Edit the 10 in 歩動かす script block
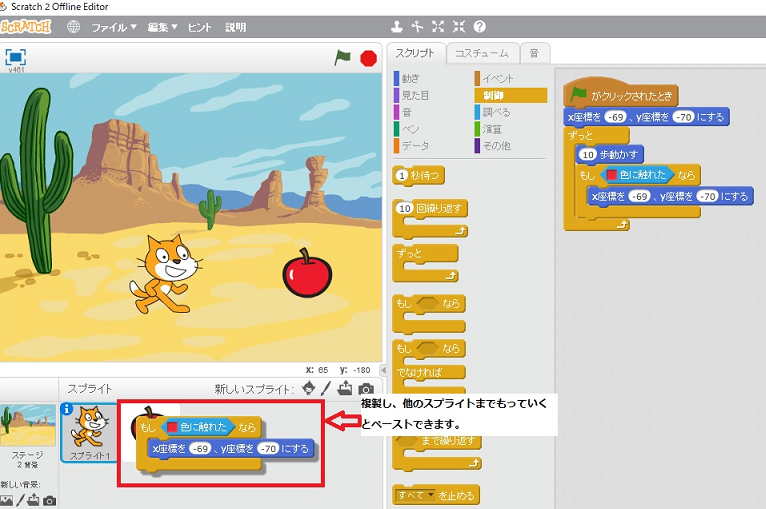 [588, 155]
